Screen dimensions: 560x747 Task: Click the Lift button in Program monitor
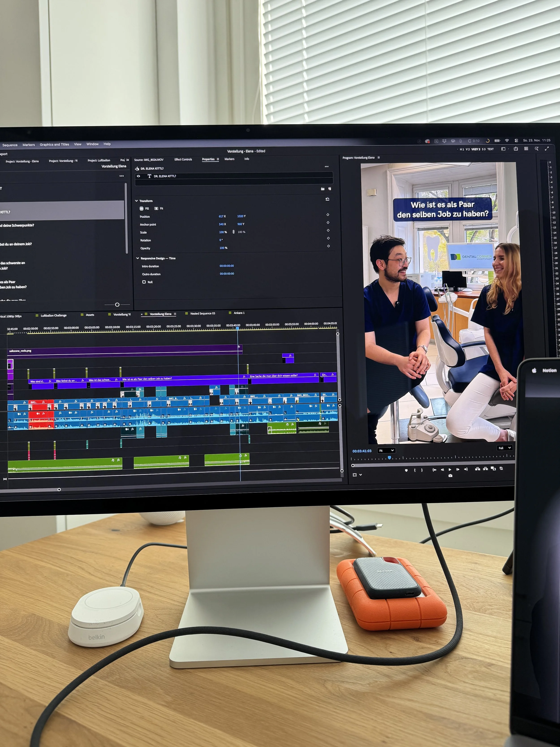point(477,469)
